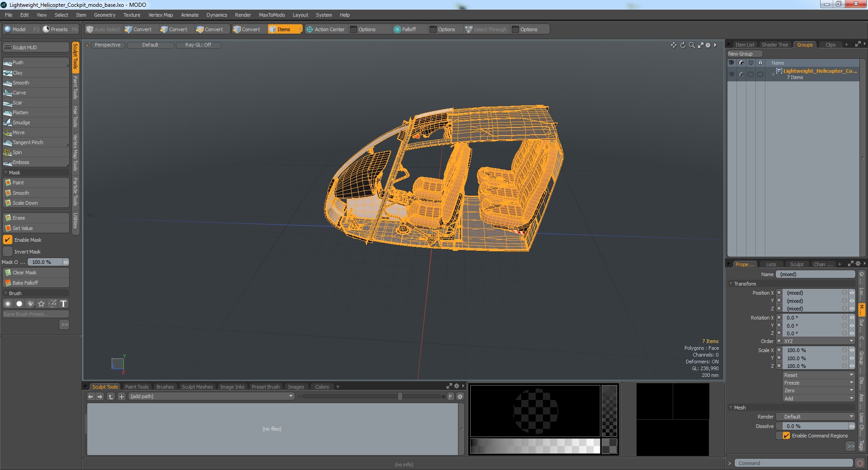This screenshot has width=868, height=470.
Task: Activate the Spin sculpt tool
Action: [x=36, y=152]
